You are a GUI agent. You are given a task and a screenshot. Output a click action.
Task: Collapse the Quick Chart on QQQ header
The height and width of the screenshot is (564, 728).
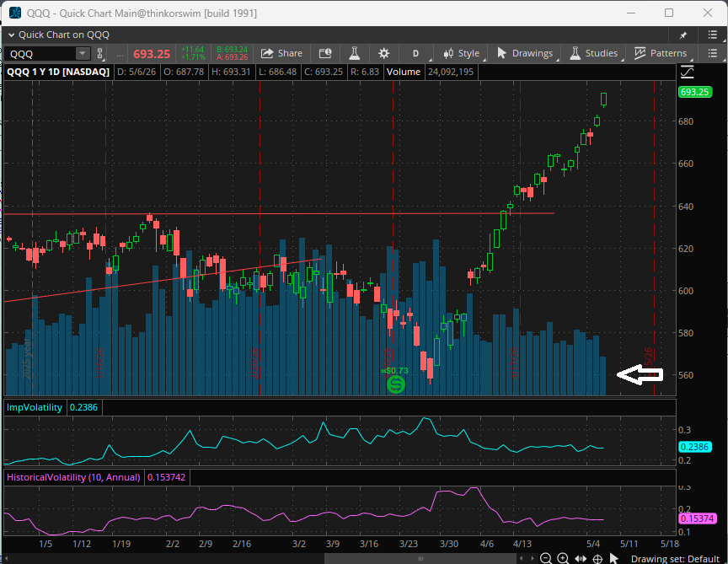tap(12, 35)
